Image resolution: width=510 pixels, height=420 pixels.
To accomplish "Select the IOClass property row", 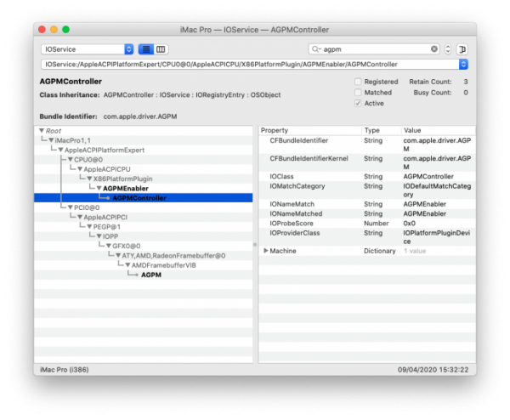I will 367,176.
